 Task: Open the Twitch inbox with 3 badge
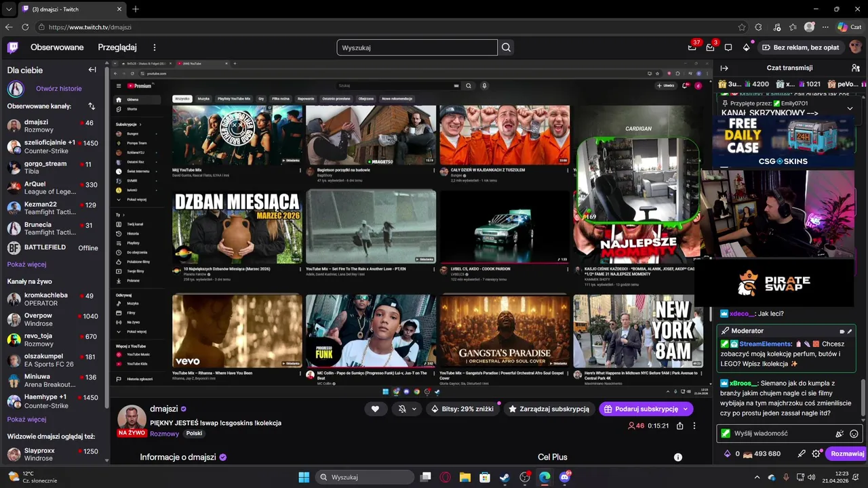click(710, 47)
